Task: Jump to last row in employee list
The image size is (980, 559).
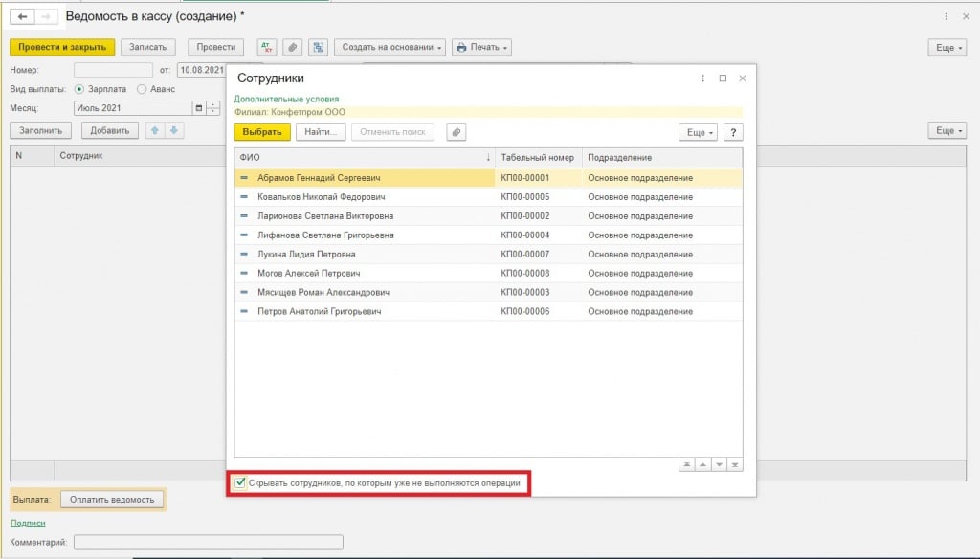Action: tap(734, 464)
